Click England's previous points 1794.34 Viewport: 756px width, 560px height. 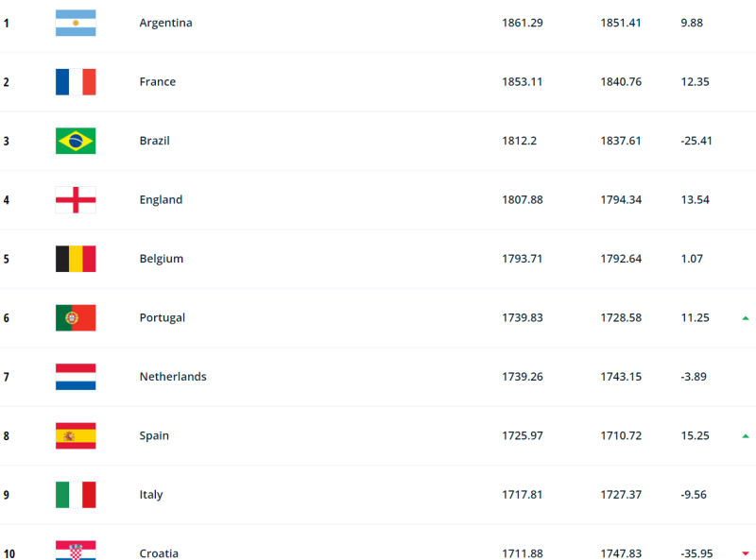point(621,200)
